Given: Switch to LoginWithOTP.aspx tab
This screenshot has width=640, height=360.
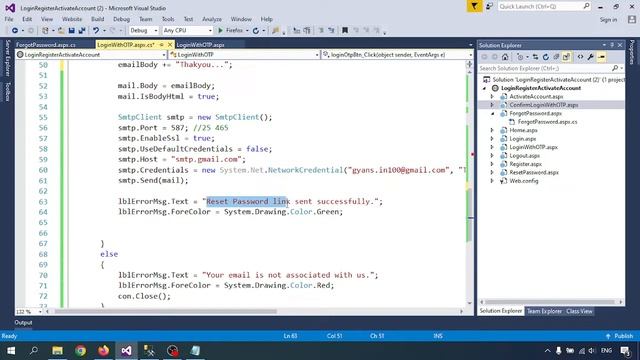Looking at the screenshot, I should tap(200, 44).
